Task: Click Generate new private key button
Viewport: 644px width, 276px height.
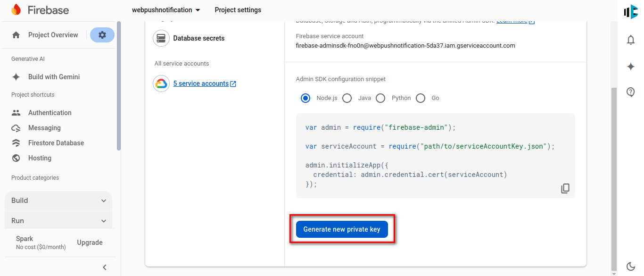Action: point(342,229)
